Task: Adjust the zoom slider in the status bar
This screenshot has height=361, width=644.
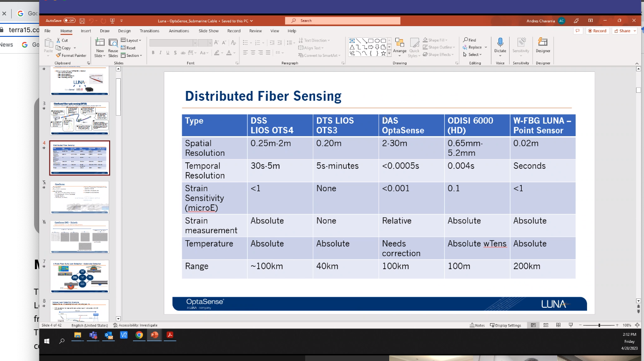Action: tap(599, 325)
